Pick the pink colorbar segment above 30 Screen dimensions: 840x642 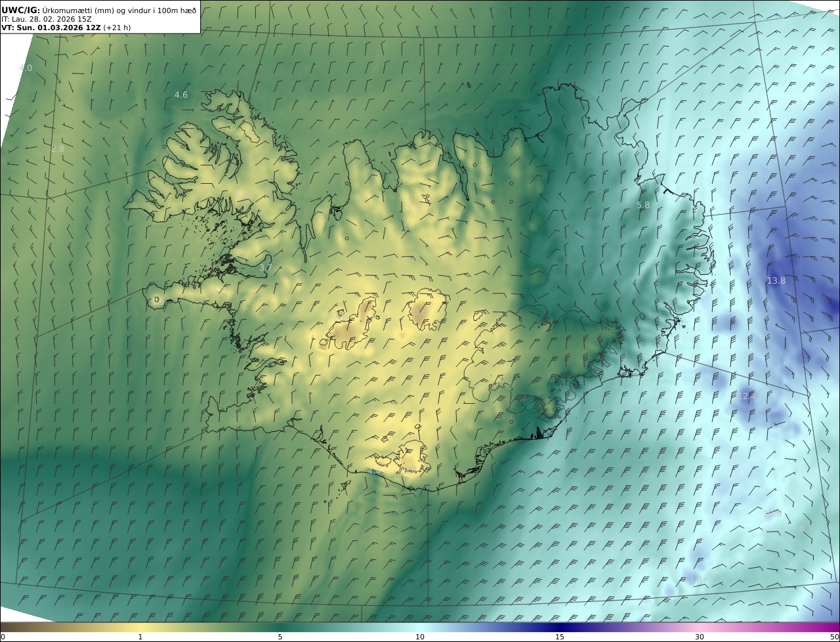click(700, 627)
